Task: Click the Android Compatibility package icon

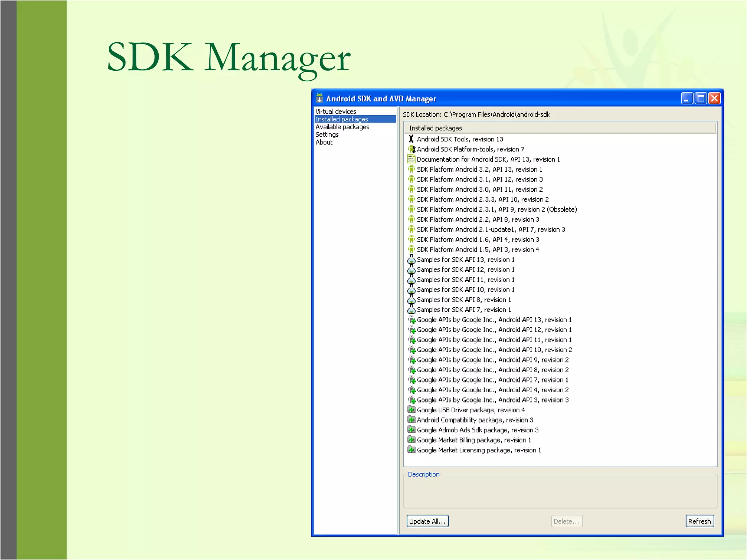Action: coord(411,420)
